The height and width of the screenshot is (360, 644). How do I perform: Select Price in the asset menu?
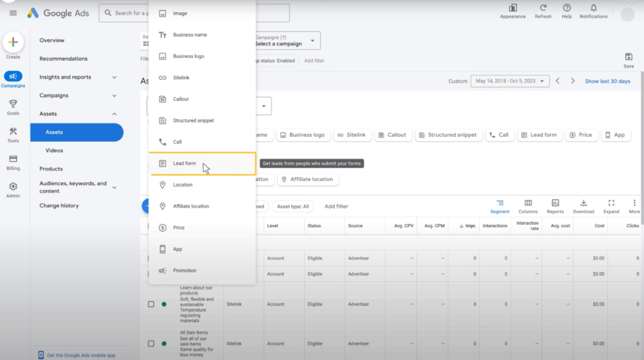[x=202, y=228]
